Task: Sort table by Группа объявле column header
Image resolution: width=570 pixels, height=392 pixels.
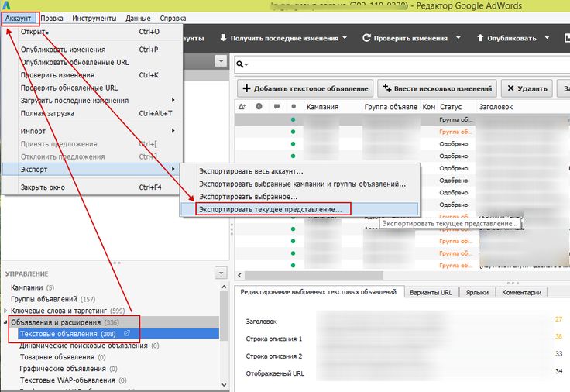Action: click(391, 107)
